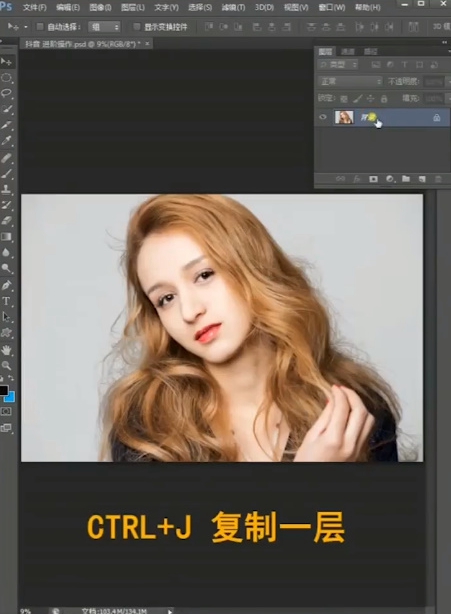Image resolution: width=451 pixels, height=614 pixels.
Task: Select the Custom Shape tool
Action: click(7, 333)
